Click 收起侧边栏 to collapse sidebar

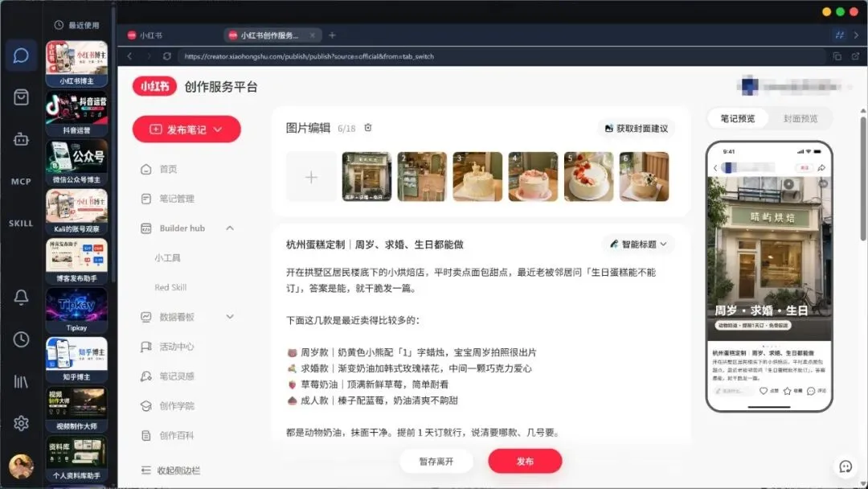pyautogui.click(x=171, y=471)
